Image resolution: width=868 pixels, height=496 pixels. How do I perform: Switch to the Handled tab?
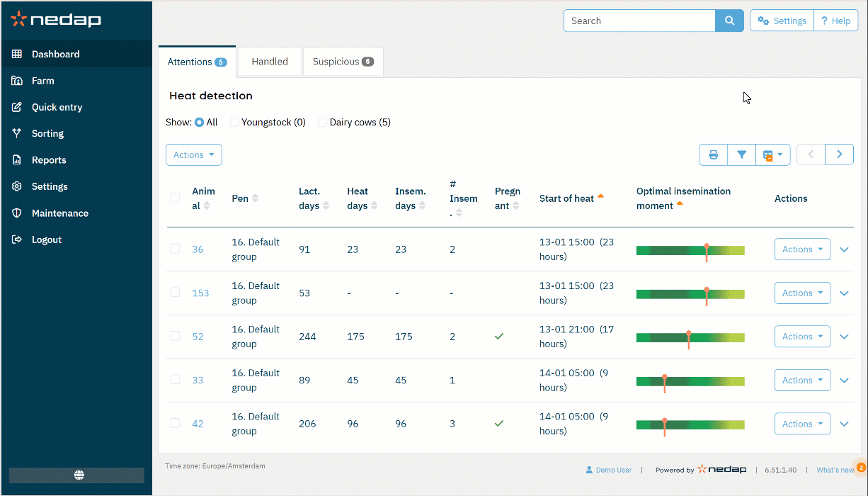coord(270,62)
